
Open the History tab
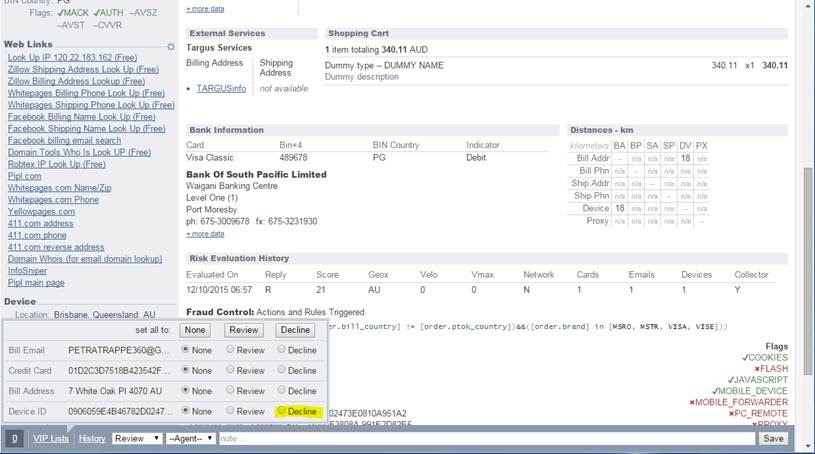(92, 438)
